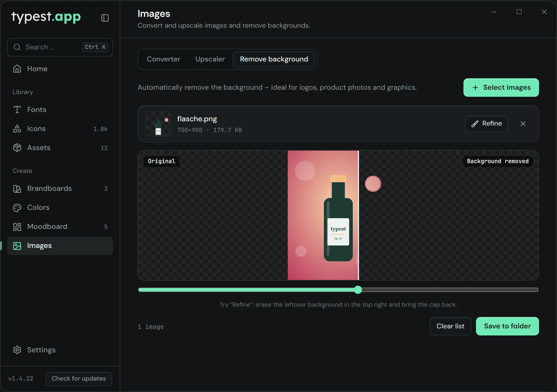The image size is (557, 392).
Task: Click the 'Library' section header
Action: (23, 92)
